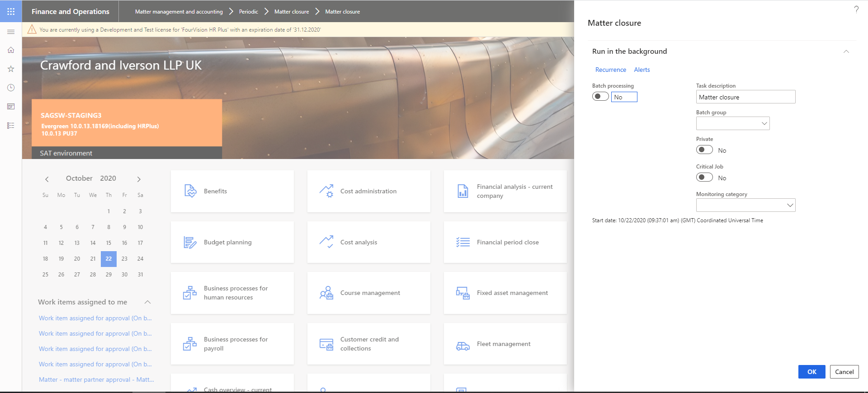The width and height of the screenshot is (868, 393).
Task: Switch to the Alerts tab
Action: coord(642,70)
